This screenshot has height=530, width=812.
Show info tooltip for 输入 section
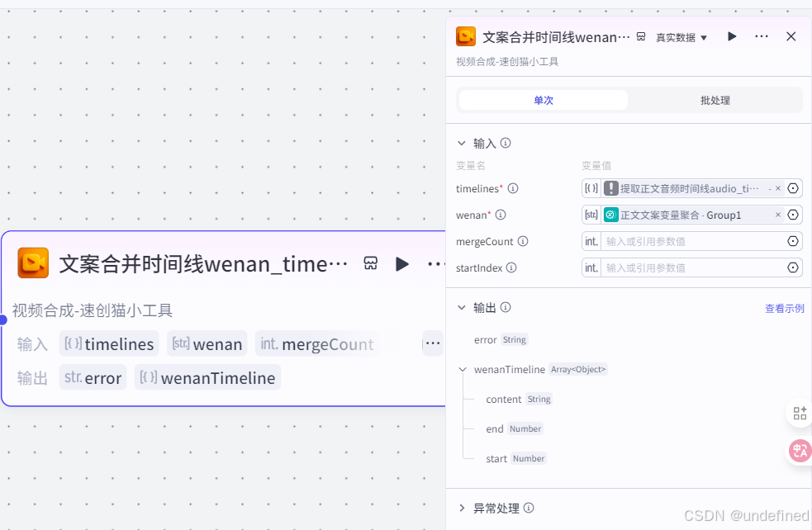click(506, 143)
